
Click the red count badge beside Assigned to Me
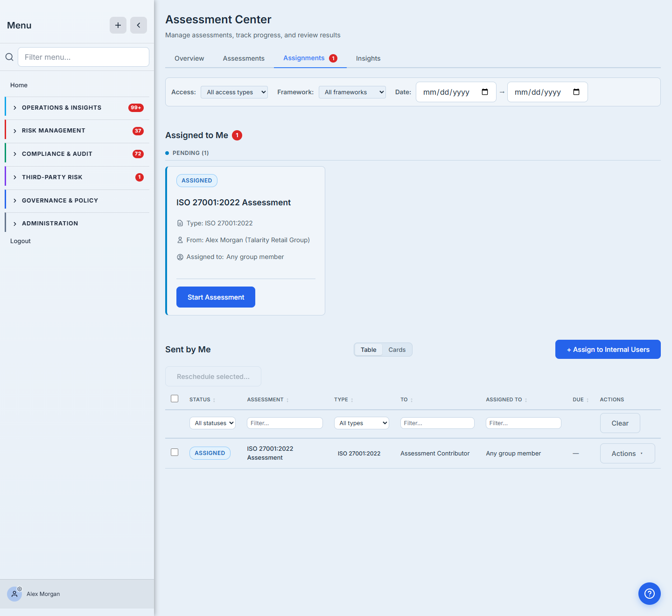[x=237, y=135]
